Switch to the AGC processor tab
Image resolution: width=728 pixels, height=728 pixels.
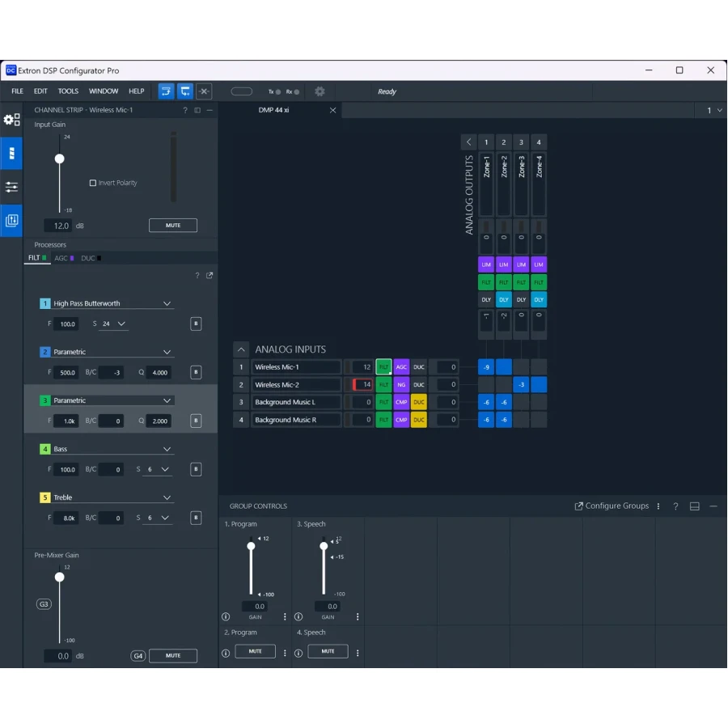coord(64,258)
